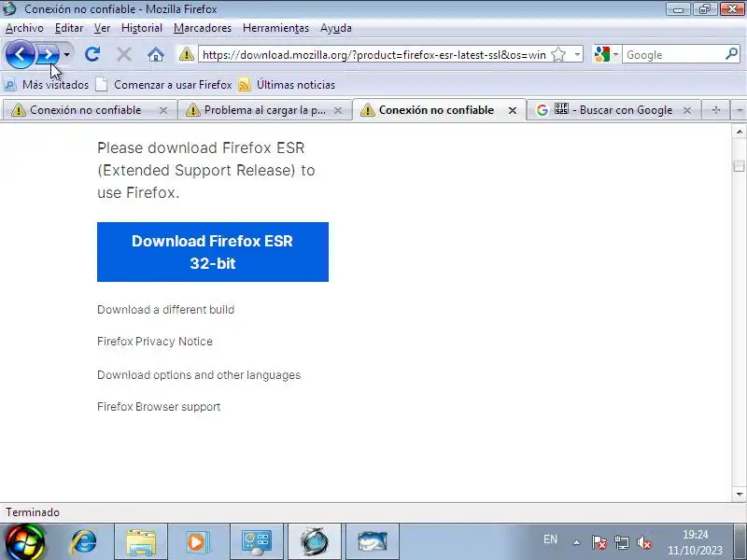Close the Problema al cargar tab
747x560 pixels.
pyautogui.click(x=338, y=110)
